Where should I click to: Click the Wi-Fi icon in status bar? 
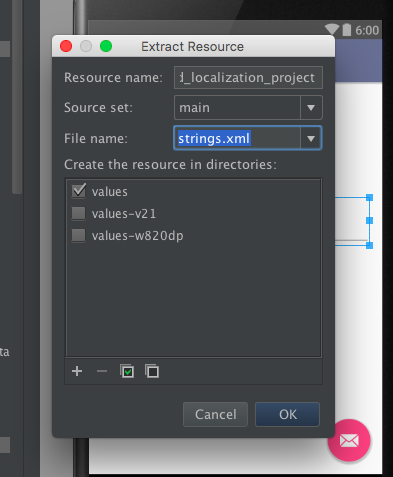click(332, 30)
